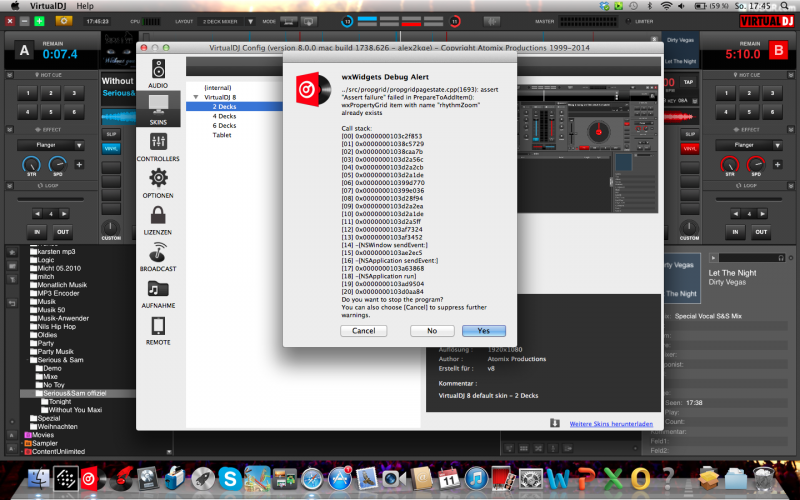
Task: Toggle SLIP mode on deck A
Action: click(111, 134)
